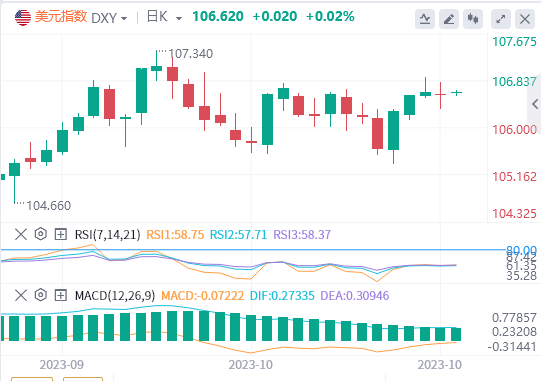
Task: Open MACD indicator settings
Action: tap(41, 295)
